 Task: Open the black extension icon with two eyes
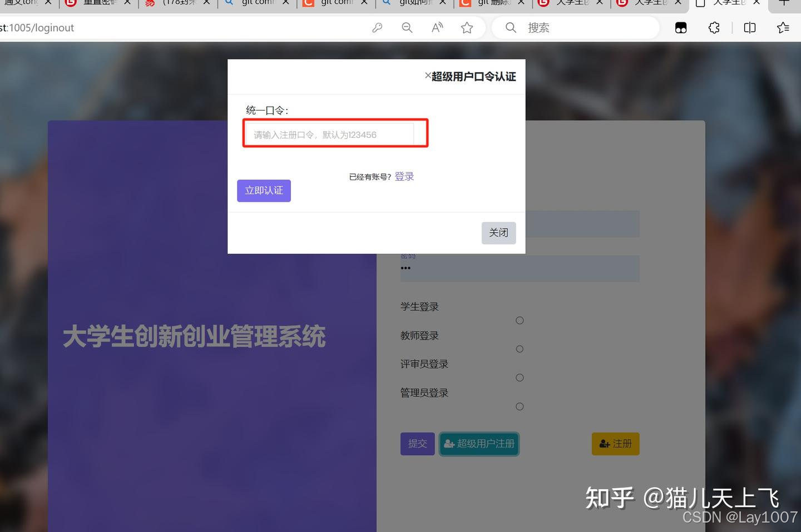(x=681, y=28)
